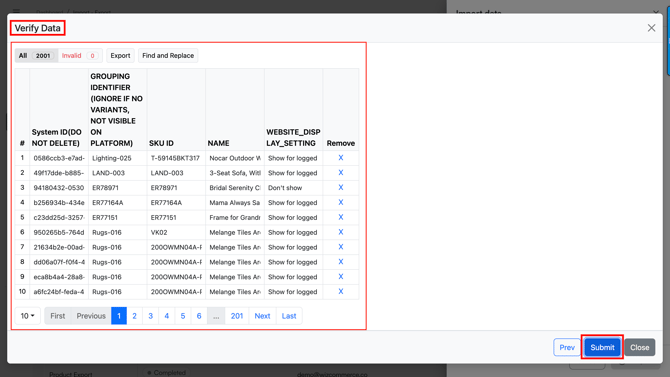Jump to pagination page 201

pyautogui.click(x=237, y=316)
